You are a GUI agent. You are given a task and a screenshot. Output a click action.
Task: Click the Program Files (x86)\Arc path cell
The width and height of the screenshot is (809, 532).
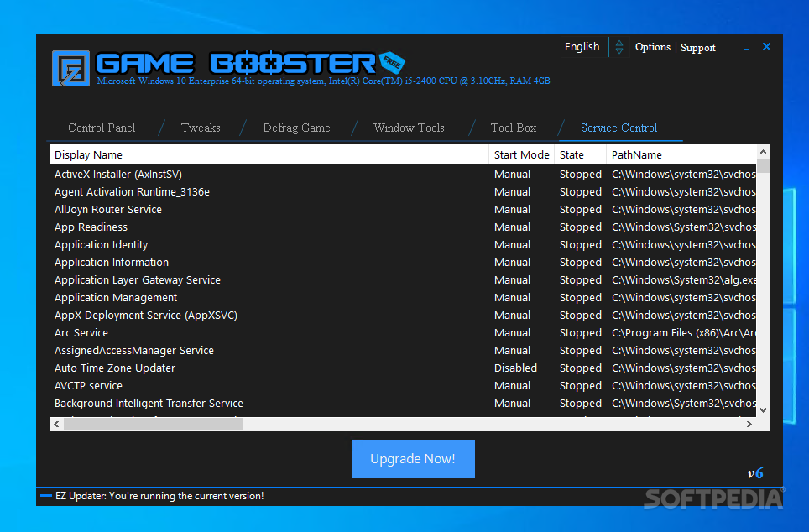coord(684,333)
